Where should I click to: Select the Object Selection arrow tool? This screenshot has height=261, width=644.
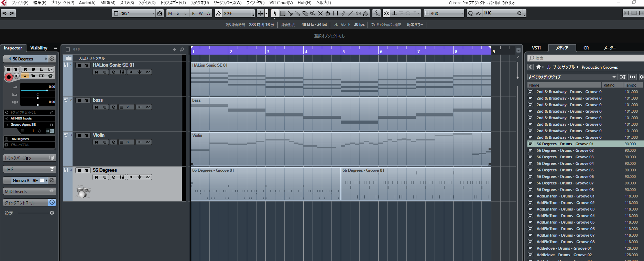tap(275, 13)
